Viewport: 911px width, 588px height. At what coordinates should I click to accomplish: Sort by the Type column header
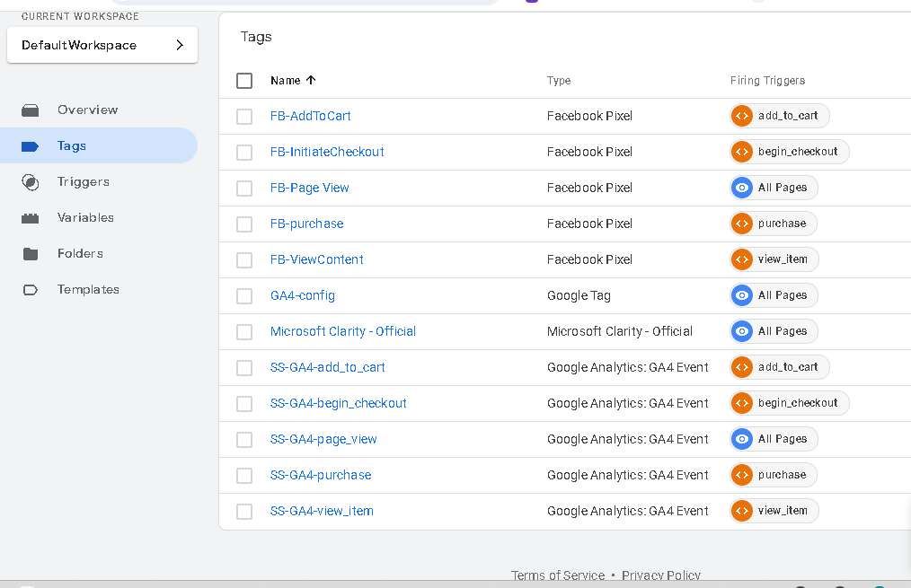click(x=559, y=81)
